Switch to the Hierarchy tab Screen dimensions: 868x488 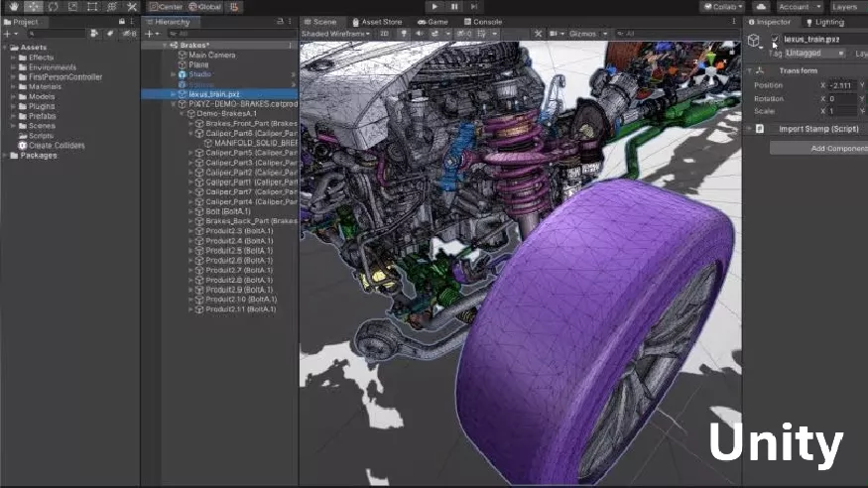click(x=169, y=22)
